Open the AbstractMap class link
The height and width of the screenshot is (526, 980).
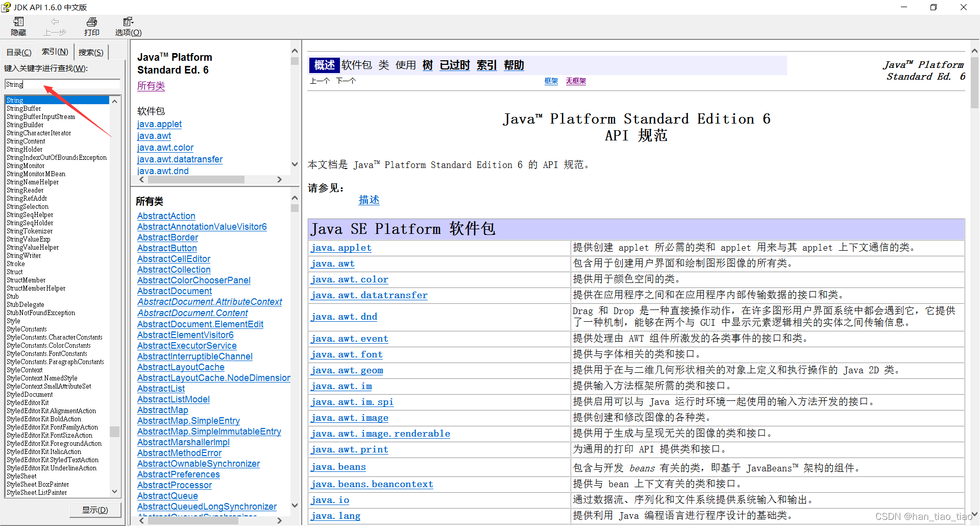pos(163,410)
